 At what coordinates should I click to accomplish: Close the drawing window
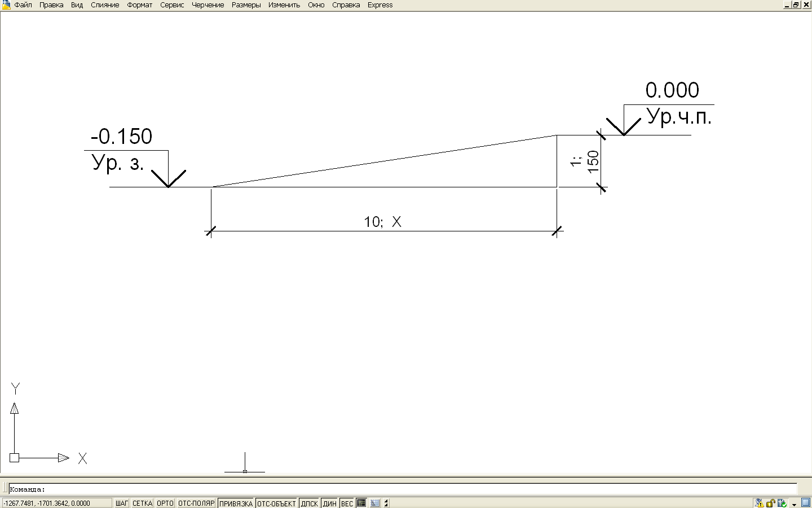click(x=806, y=5)
